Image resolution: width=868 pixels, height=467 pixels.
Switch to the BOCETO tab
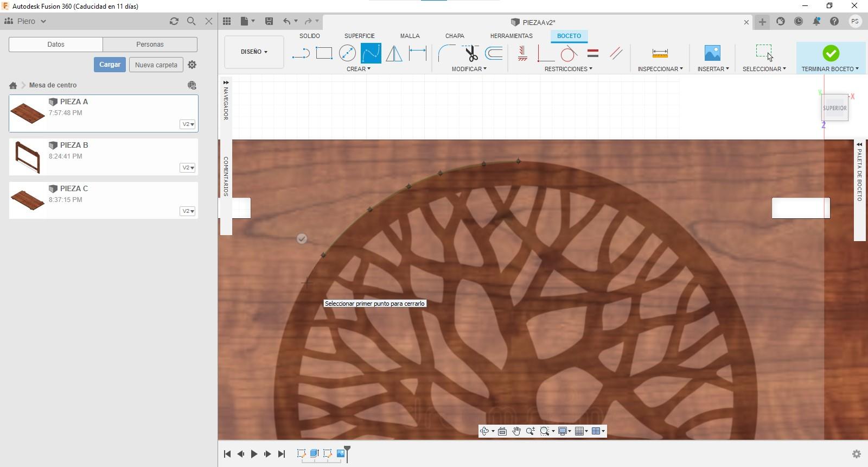[569, 36]
